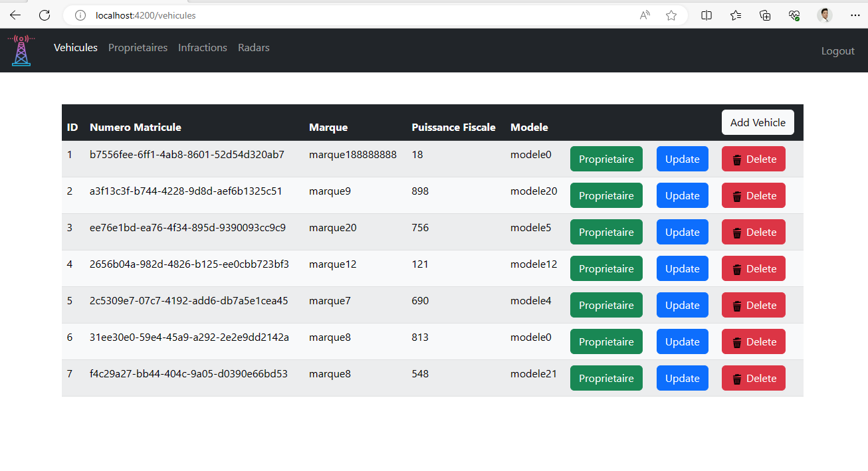The width and height of the screenshot is (868, 471).
Task: Navigate to the Proprietaires section
Action: coord(138,47)
